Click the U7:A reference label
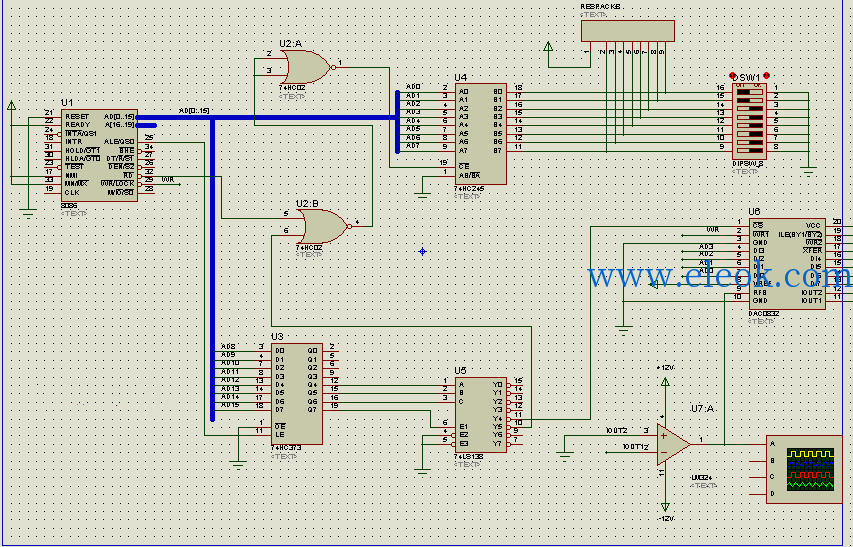The height and width of the screenshot is (547, 853). 702,409
